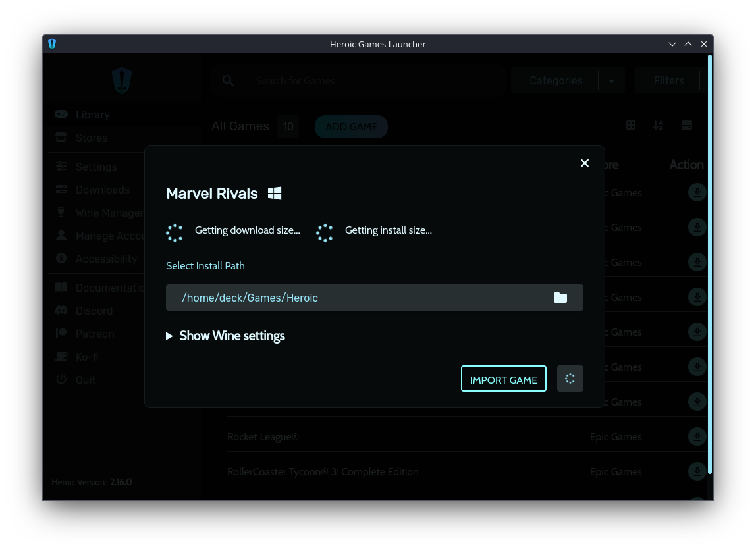Click the Documentation book icon
756x551 pixels.
pyautogui.click(x=61, y=287)
